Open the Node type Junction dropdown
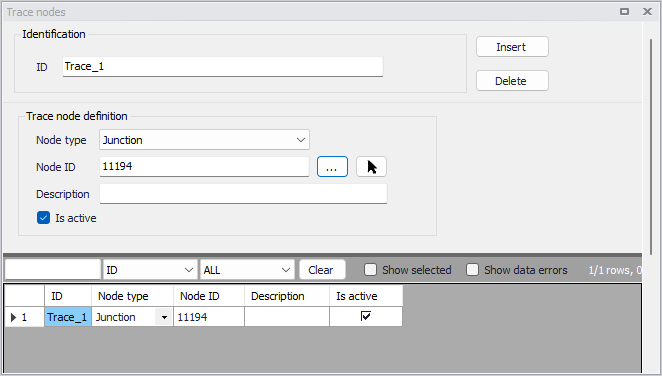 pos(204,140)
